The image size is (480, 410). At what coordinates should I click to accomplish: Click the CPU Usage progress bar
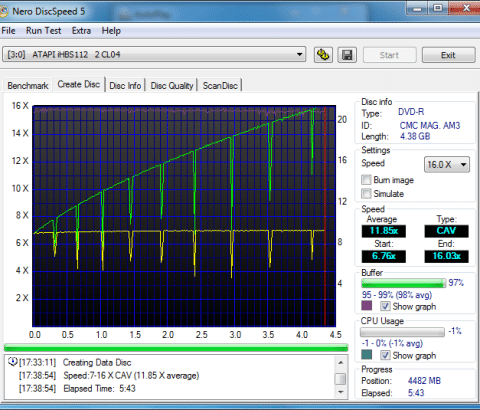coord(402,332)
